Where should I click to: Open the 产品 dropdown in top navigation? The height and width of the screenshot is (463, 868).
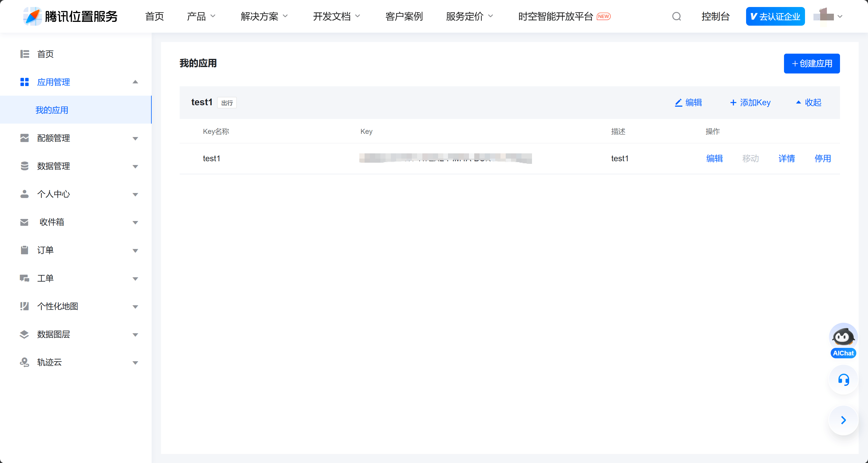pyautogui.click(x=201, y=16)
